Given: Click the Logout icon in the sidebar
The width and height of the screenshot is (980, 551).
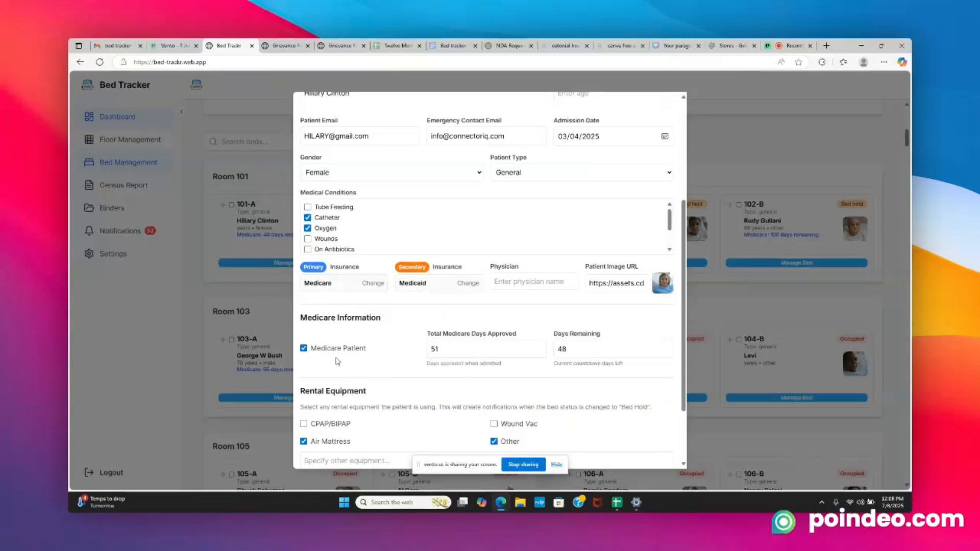Looking at the screenshot, I should [x=90, y=472].
